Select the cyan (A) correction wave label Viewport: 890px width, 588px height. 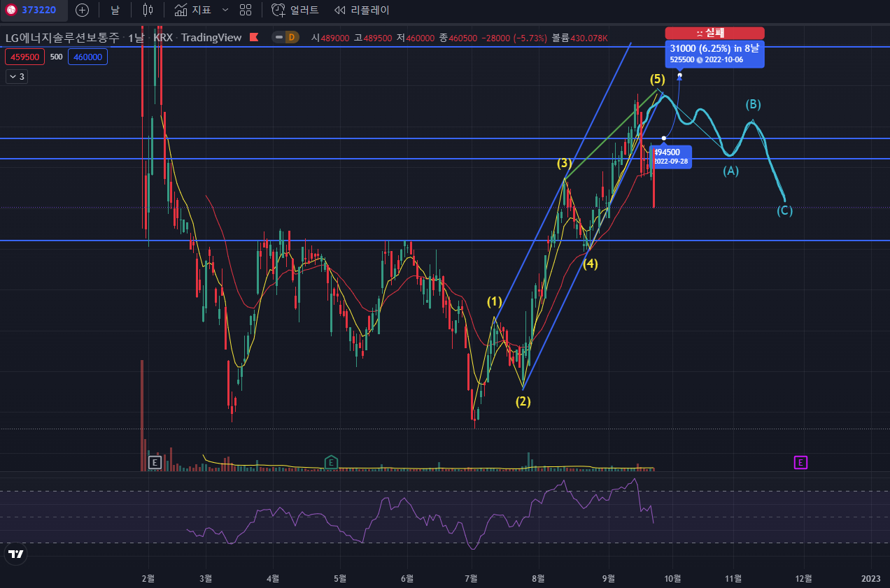pyautogui.click(x=730, y=170)
